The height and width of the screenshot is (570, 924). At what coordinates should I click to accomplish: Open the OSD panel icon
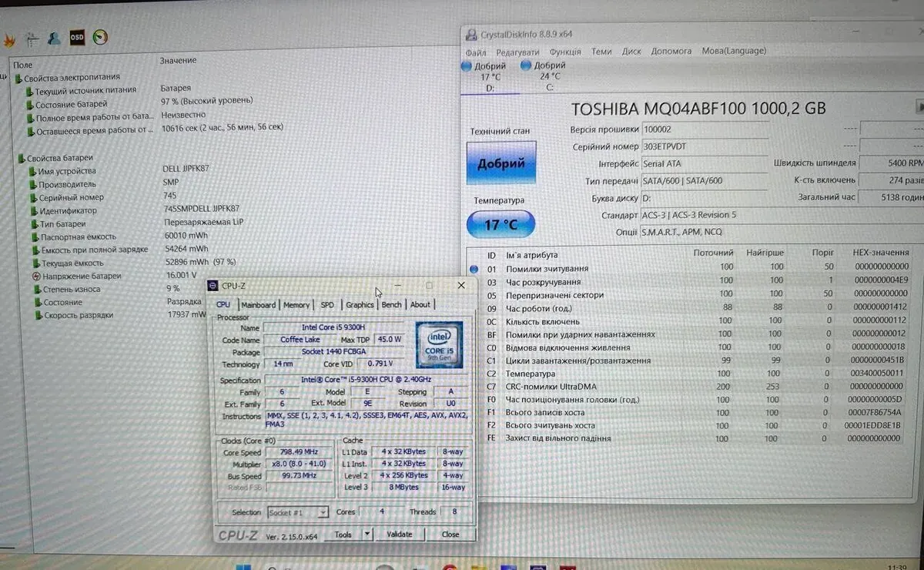tap(77, 37)
